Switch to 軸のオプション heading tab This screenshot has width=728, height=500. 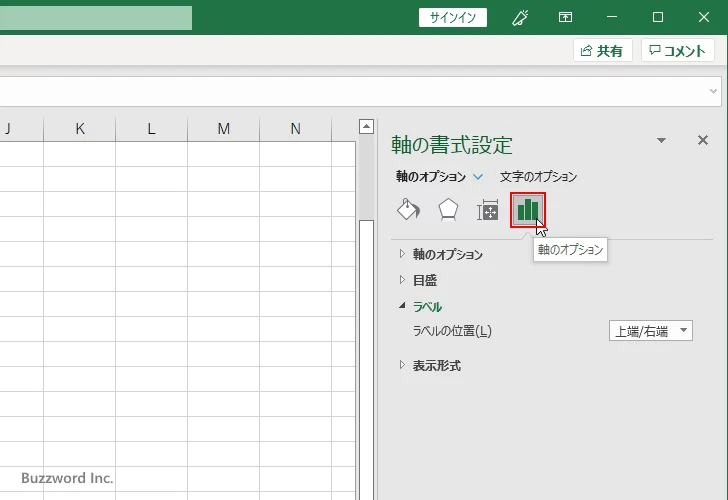(430, 176)
